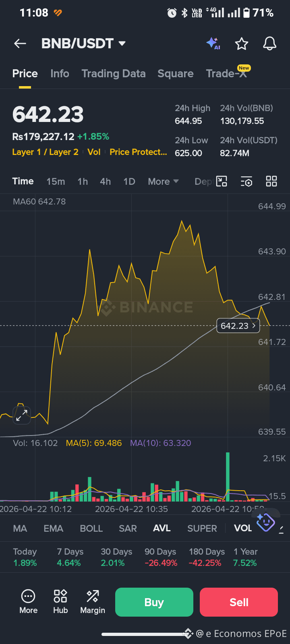Tap the 24h Low value 625.00
The width and height of the screenshot is (290, 644).
[x=188, y=153]
